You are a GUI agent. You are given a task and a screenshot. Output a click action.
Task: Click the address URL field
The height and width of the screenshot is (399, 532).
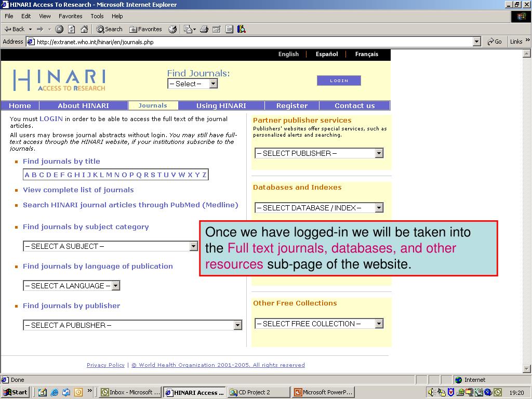point(253,42)
